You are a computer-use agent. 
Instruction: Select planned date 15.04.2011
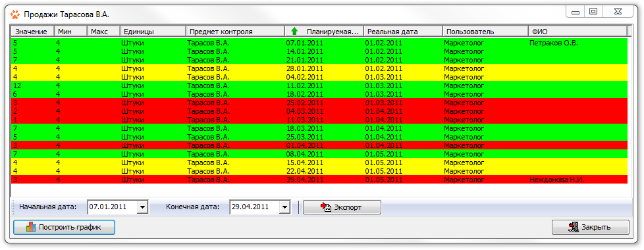coord(305,162)
